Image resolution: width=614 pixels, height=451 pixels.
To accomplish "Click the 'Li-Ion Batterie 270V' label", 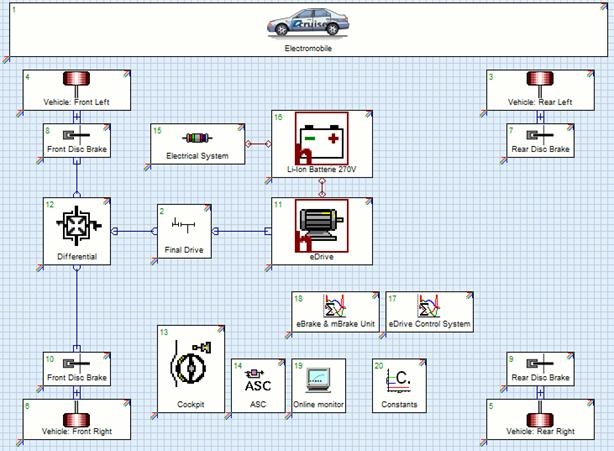I will click(x=322, y=170).
